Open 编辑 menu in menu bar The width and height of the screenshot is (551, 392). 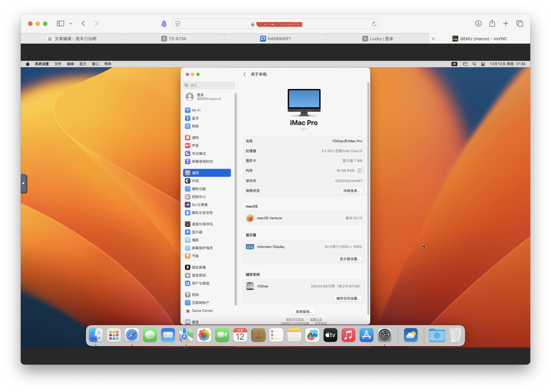70,64
